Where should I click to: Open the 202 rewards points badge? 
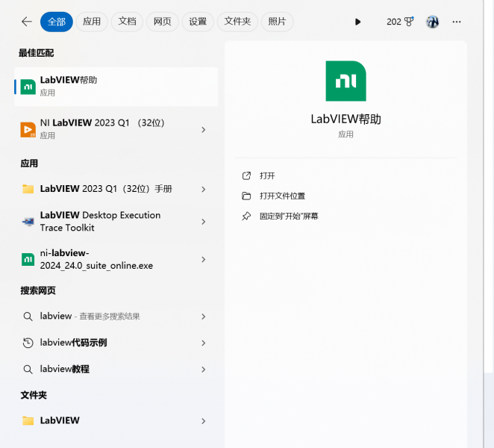click(x=400, y=22)
